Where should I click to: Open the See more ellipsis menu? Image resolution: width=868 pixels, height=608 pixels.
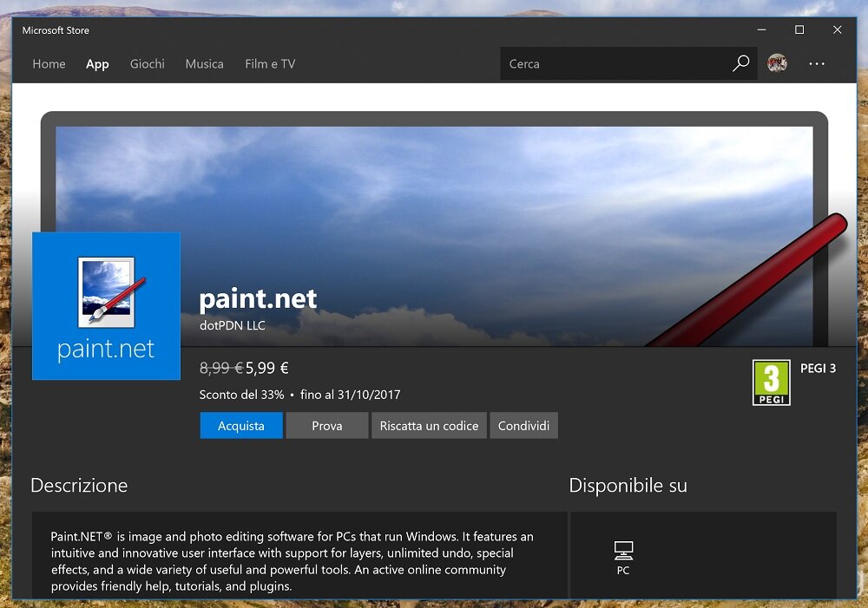816,63
